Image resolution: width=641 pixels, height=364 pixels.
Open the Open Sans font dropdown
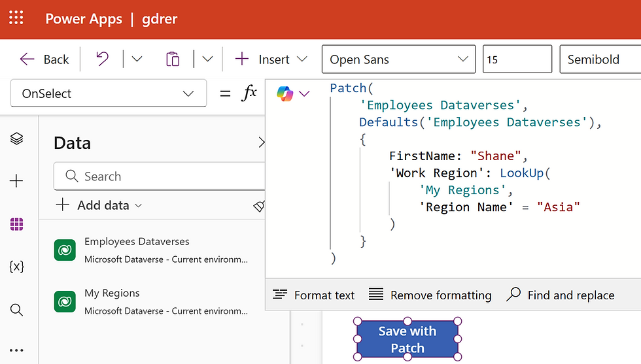pos(398,59)
